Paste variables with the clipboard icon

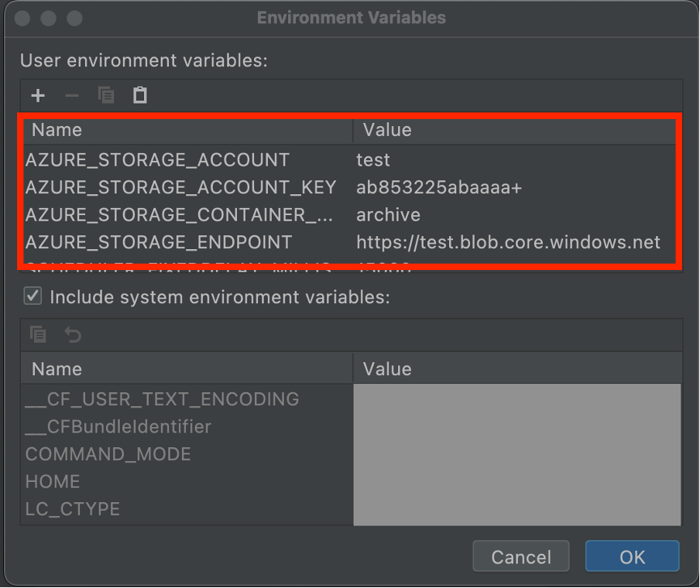[x=139, y=95]
